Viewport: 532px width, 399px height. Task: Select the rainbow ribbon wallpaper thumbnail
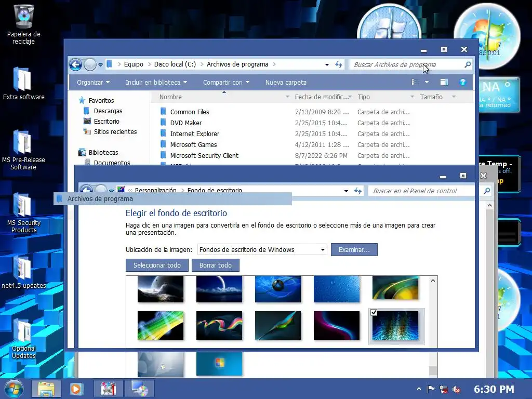219,325
